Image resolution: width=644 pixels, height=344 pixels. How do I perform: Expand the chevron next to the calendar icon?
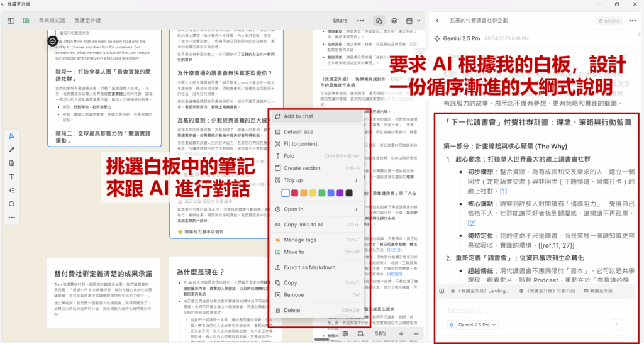pos(418,21)
